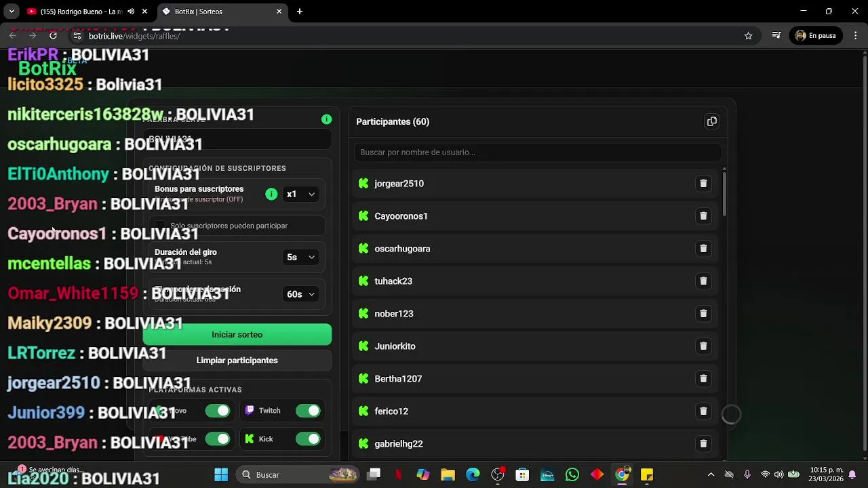Select participant name jorgear2510
868x488 pixels.
click(399, 184)
